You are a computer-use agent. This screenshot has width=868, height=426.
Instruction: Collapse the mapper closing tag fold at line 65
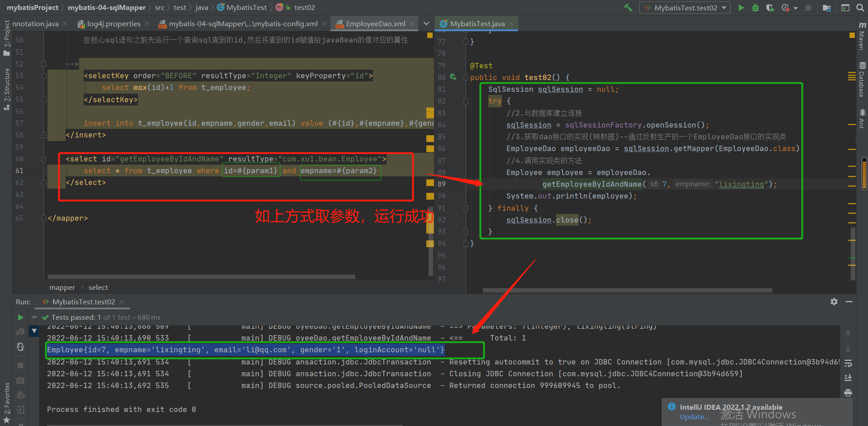[x=44, y=218]
